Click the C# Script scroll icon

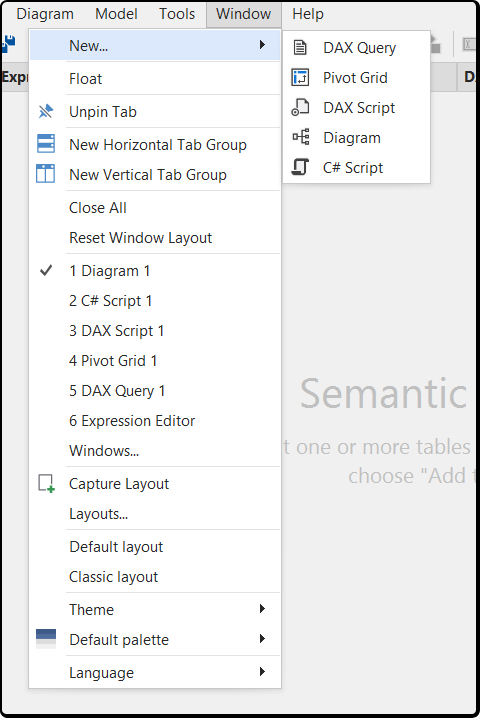[x=300, y=167]
